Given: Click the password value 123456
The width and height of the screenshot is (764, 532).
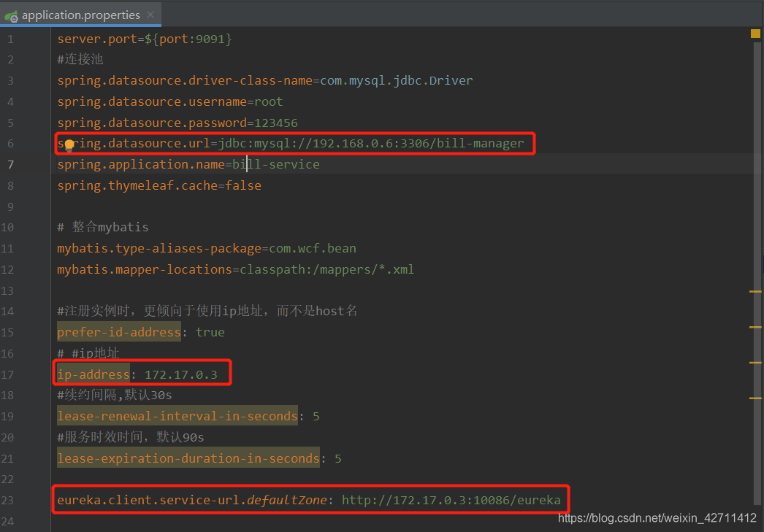Looking at the screenshot, I should (x=276, y=123).
